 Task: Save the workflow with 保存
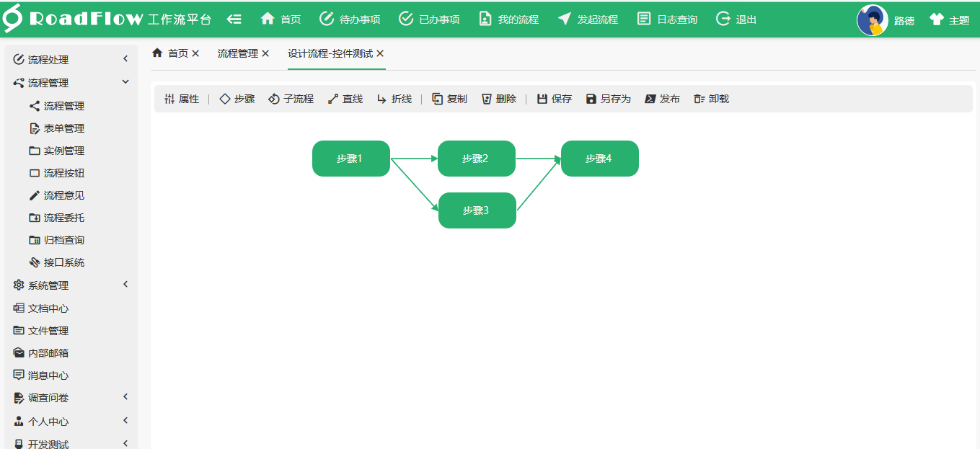[x=554, y=99]
